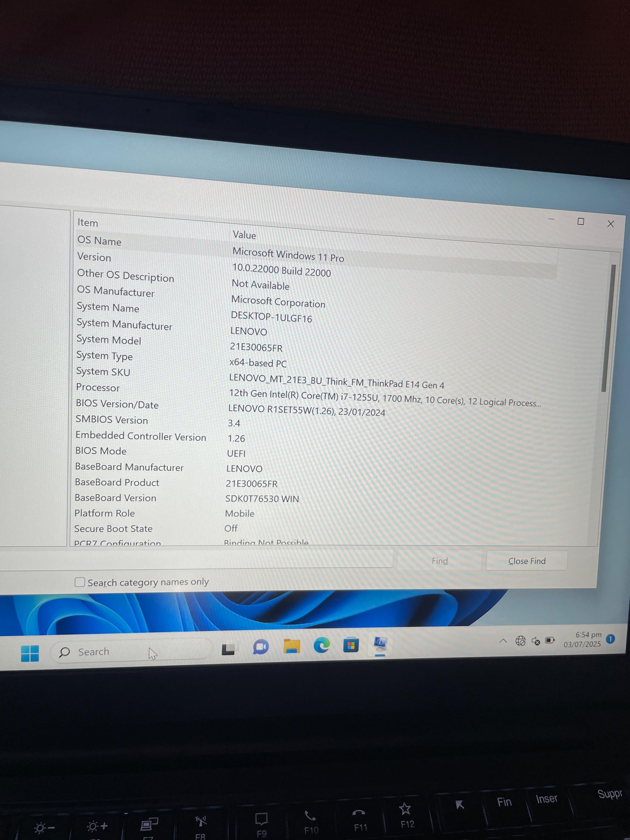
Task: Minimize the System Information window
Action: point(551,219)
